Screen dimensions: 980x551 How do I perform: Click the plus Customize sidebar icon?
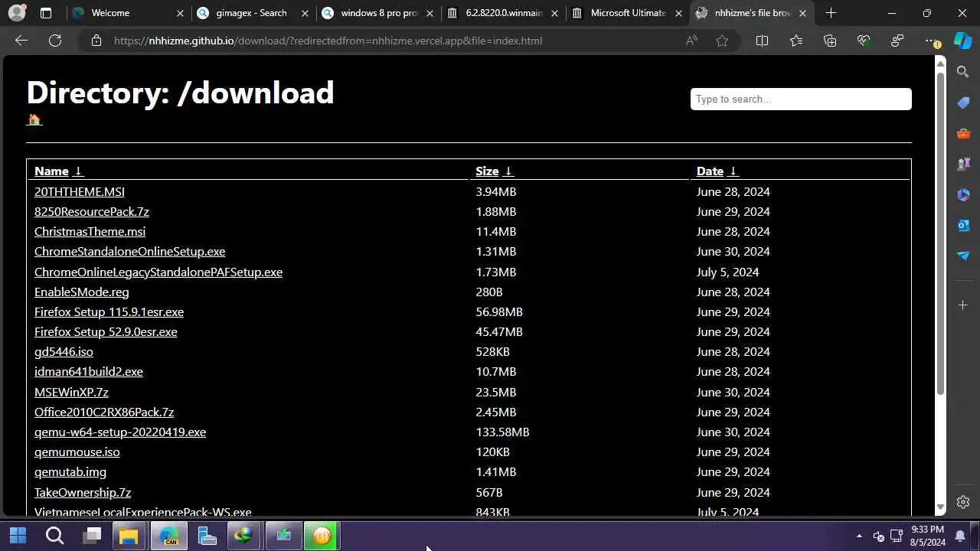[963, 305]
